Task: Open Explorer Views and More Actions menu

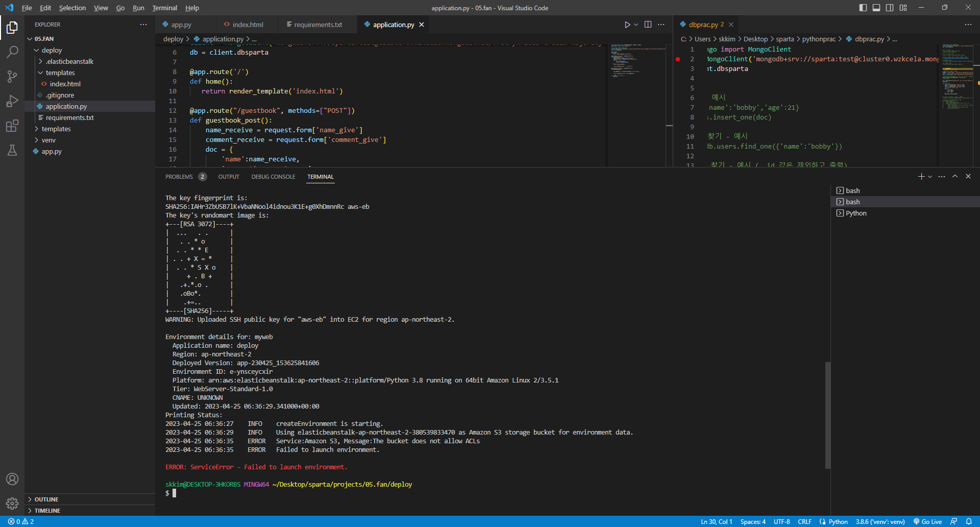Action: point(143,25)
